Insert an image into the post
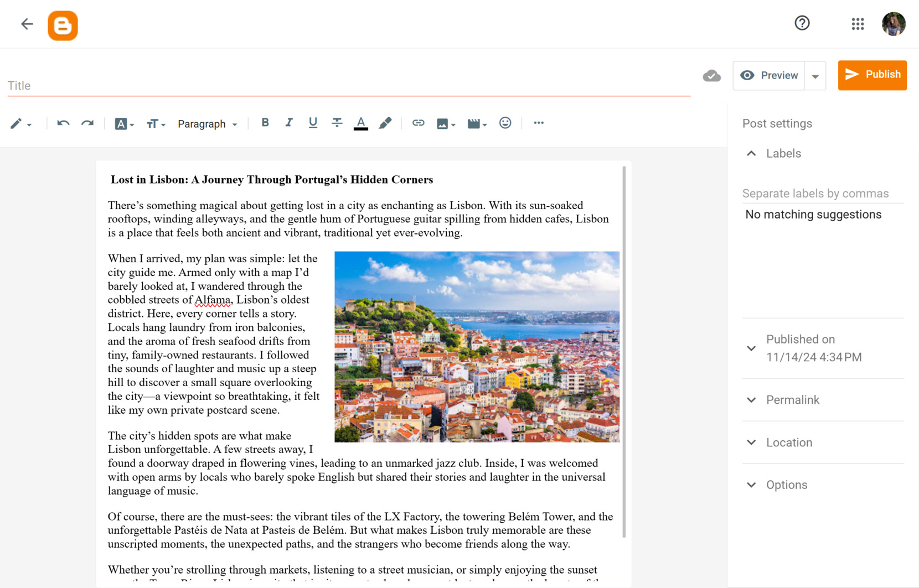Viewport: 919px width, 588px height. [x=443, y=123]
